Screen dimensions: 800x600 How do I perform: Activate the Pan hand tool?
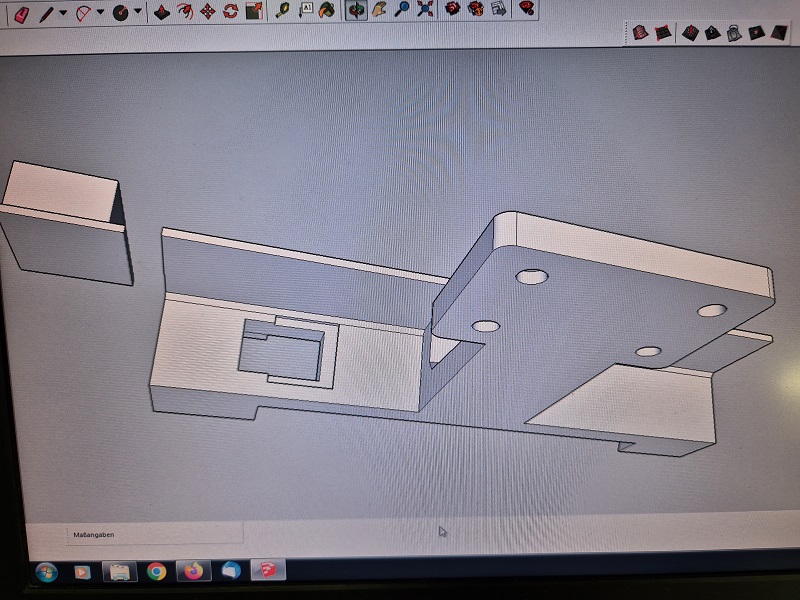point(378,10)
